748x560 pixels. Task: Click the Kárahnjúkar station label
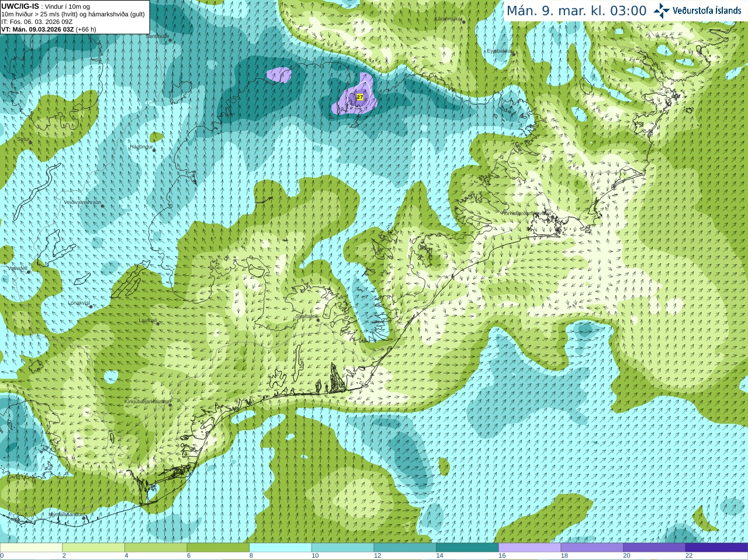pyautogui.click(x=448, y=19)
